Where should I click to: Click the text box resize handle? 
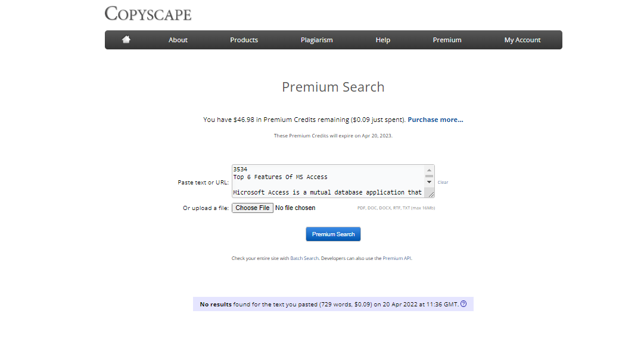(x=431, y=195)
